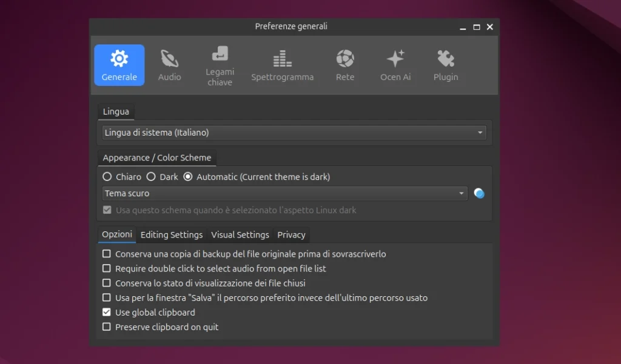Maximize the Preferenze generali window

tap(477, 27)
